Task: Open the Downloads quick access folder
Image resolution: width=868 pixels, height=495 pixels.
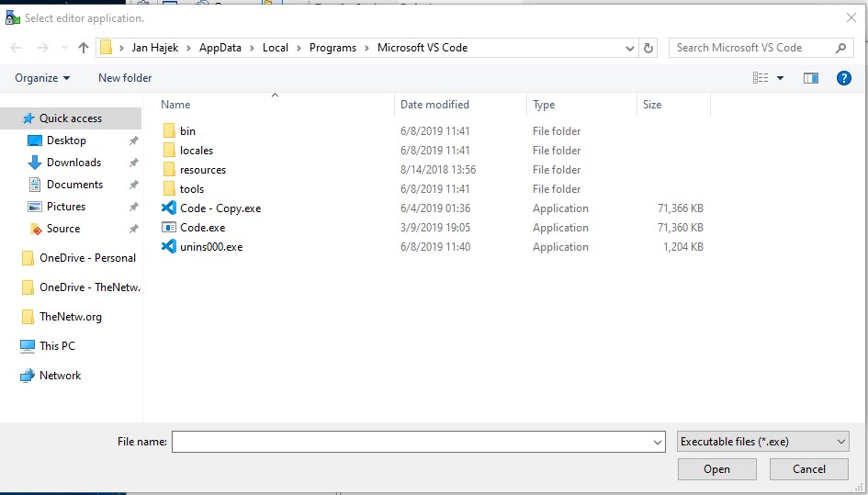Action: (73, 163)
